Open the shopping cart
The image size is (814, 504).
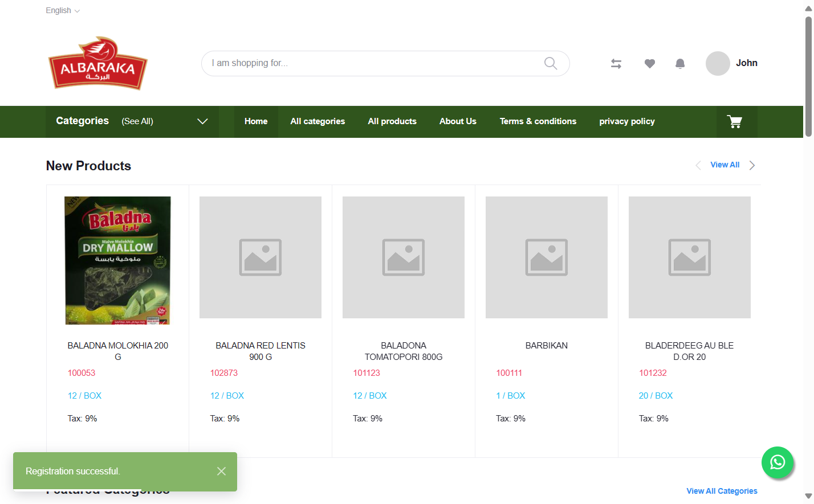(x=735, y=121)
